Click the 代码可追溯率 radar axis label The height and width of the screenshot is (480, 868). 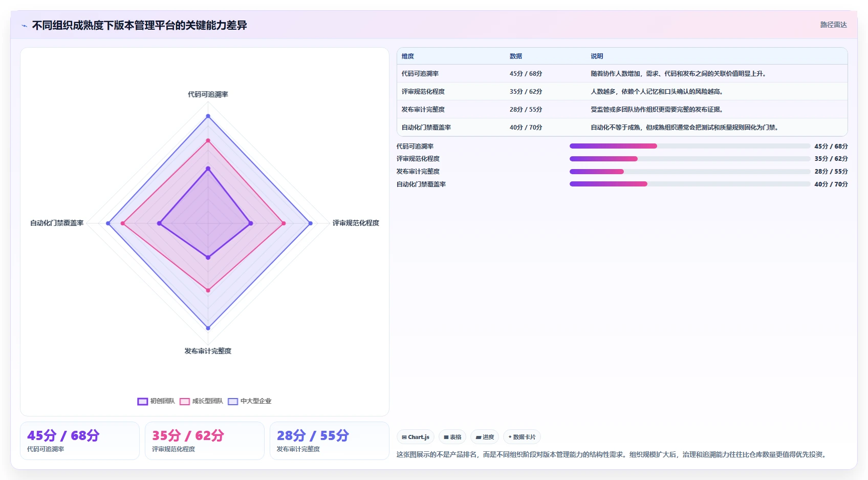tap(208, 94)
